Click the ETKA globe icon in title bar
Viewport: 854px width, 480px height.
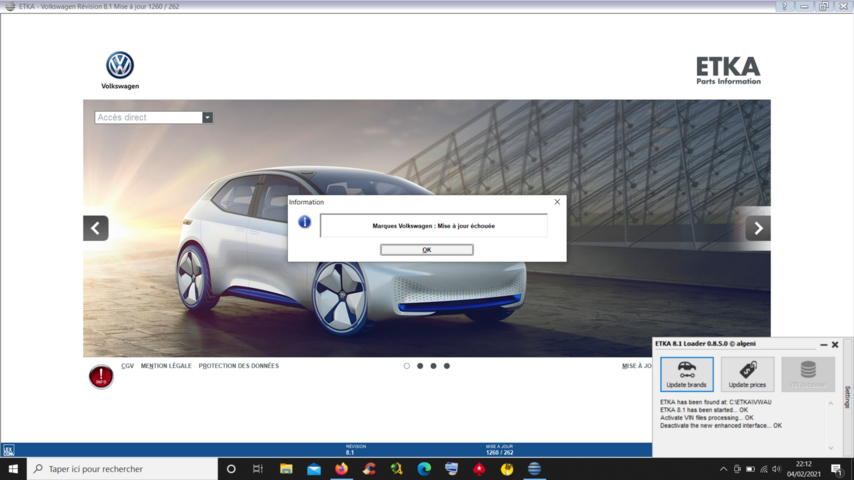[10, 6]
